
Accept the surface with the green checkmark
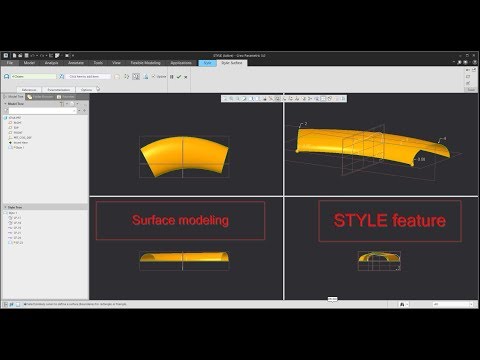pyautogui.click(x=179, y=77)
